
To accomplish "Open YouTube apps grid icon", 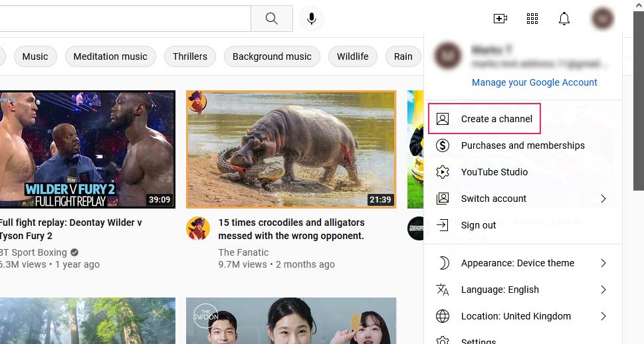I will pyautogui.click(x=532, y=19).
